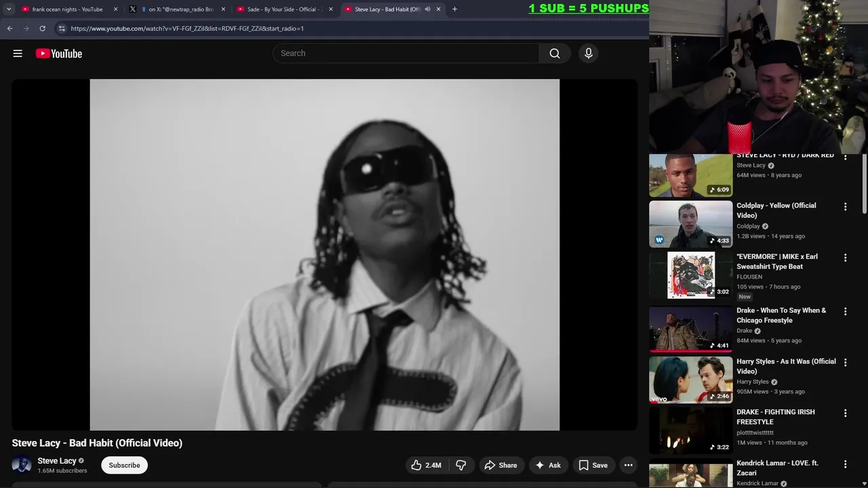
Task: Open the EVERMORE type beat thumbnail
Action: 691,275
